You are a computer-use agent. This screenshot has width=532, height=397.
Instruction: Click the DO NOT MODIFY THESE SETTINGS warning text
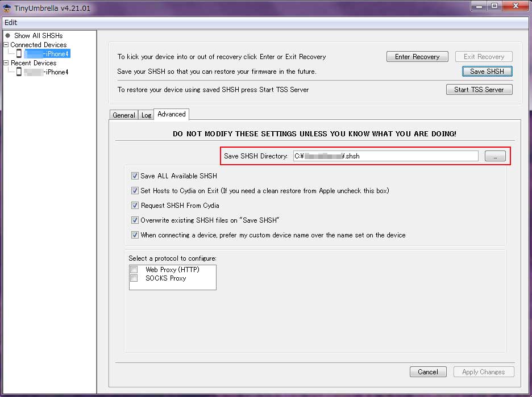pos(314,133)
